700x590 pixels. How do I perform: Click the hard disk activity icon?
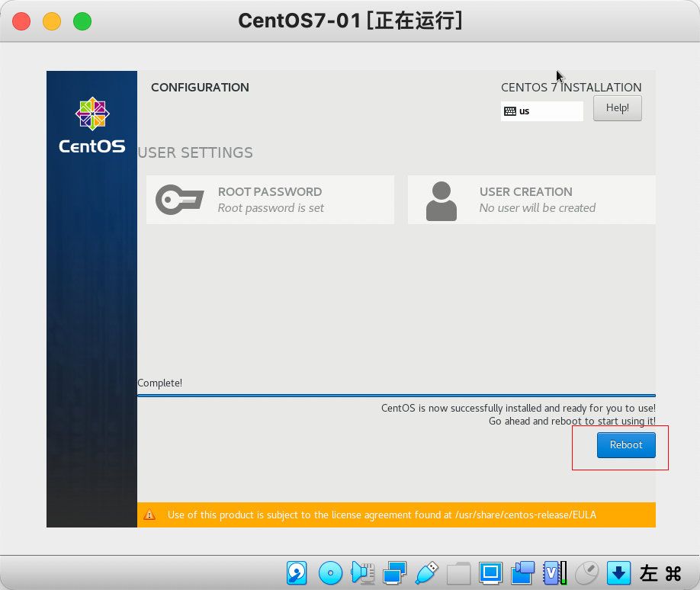pyautogui.click(x=297, y=572)
